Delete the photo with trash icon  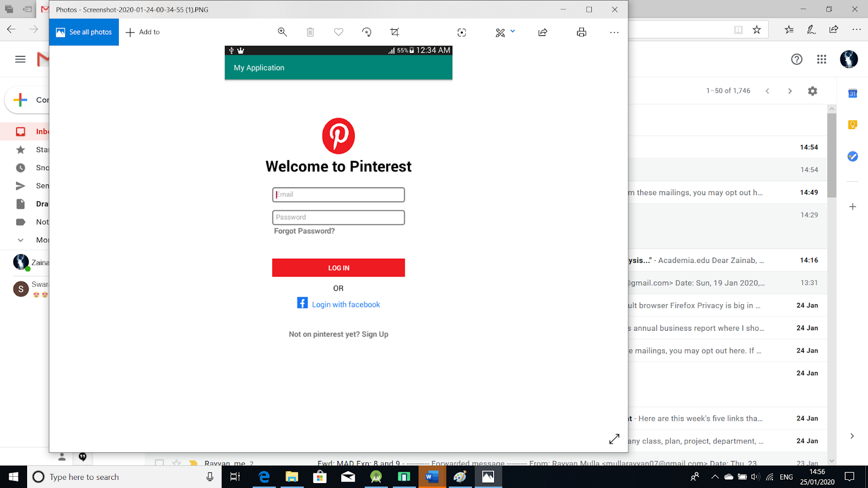click(x=310, y=32)
